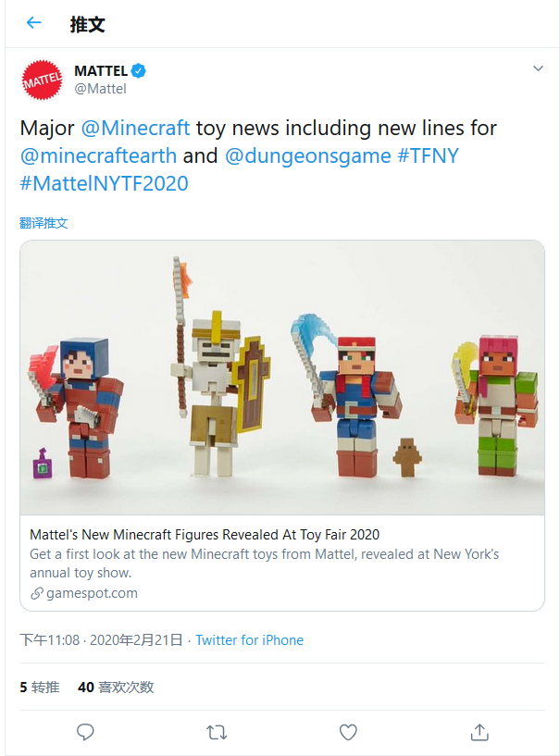Click the Twitter for iPhone source link
Screen dimensions: 560x756
coord(250,640)
